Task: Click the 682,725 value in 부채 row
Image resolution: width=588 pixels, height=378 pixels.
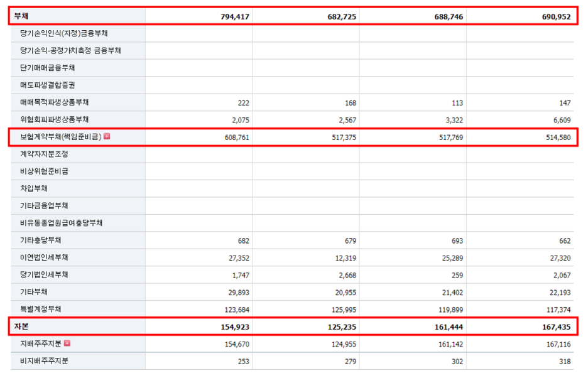Action: (x=342, y=17)
